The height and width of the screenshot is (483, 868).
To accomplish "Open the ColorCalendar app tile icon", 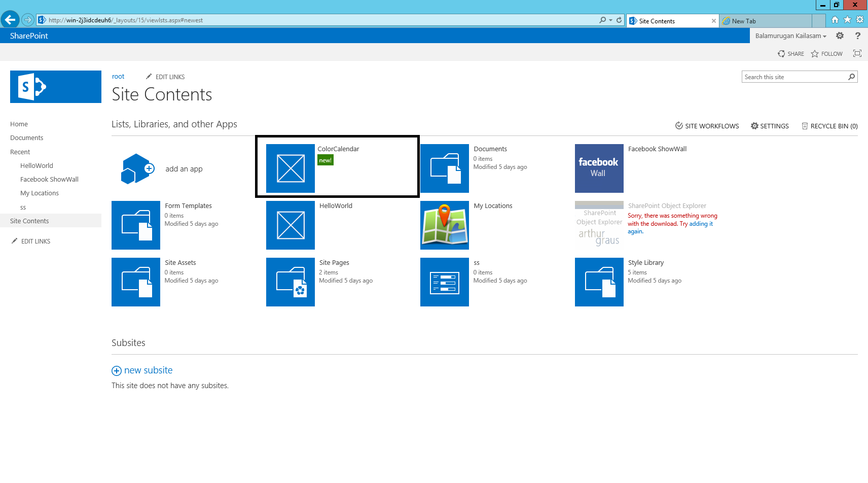I will coord(291,168).
